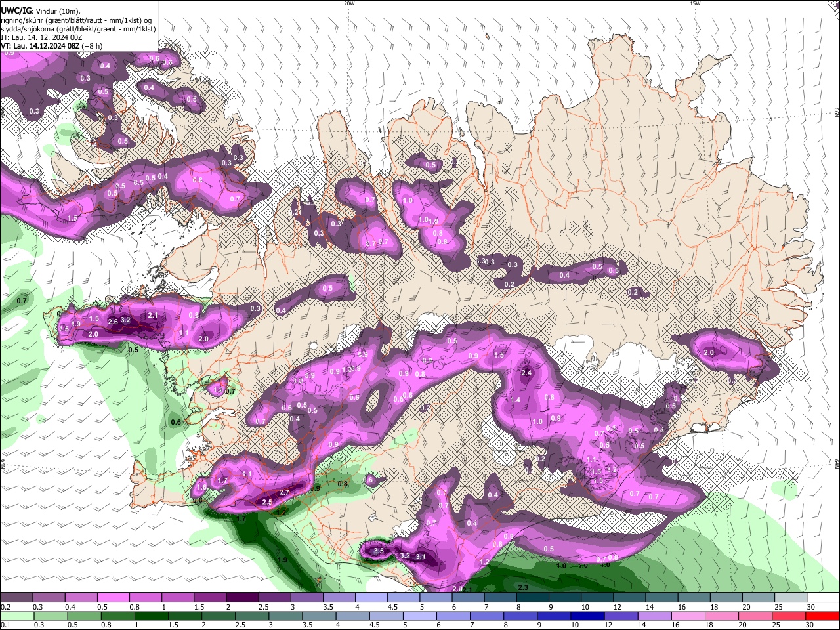The height and width of the screenshot is (630, 840).
Task: Click the bright pink 0.5 snow legend swatch
Action: click(x=114, y=598)
